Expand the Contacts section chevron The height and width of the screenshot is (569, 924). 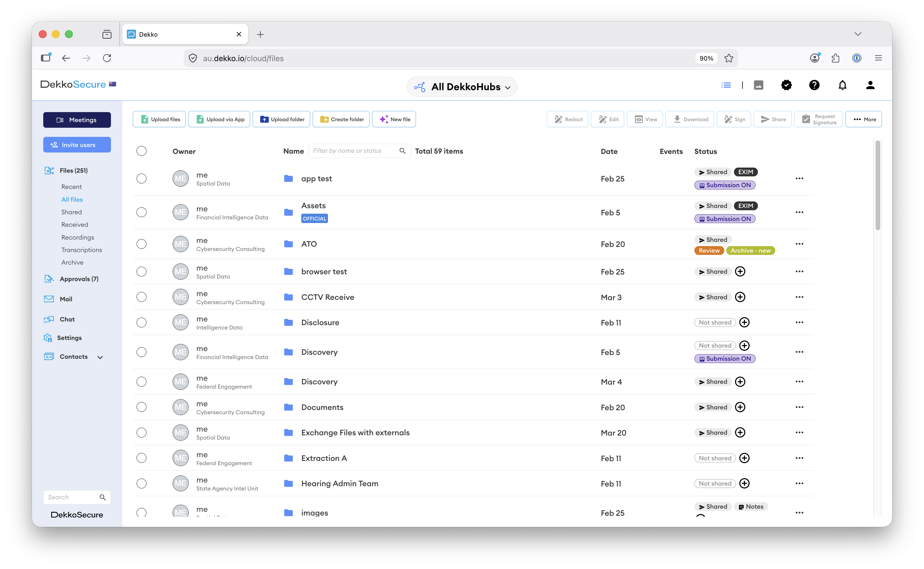[x=100, y=357]
